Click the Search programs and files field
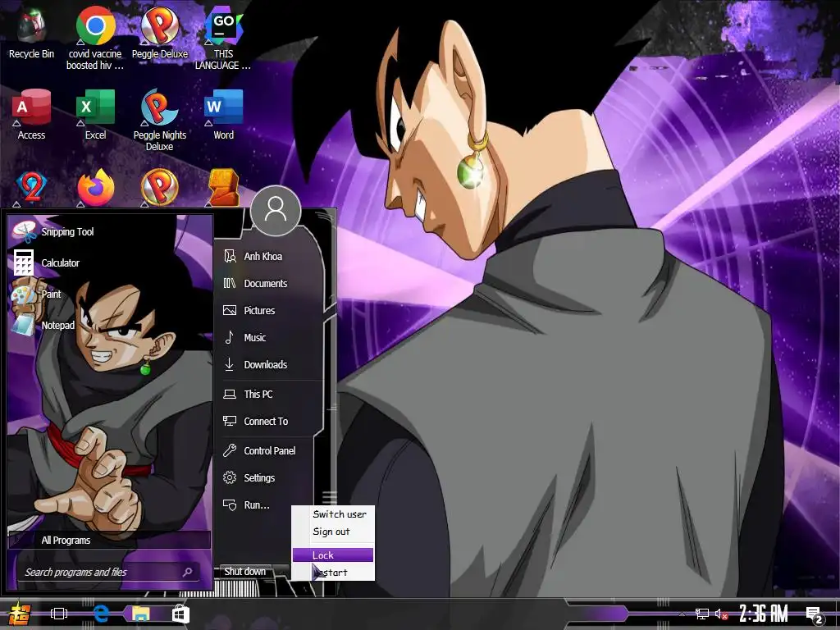Image resolution: width=840 pixels, height=630 pixels. 109,572
